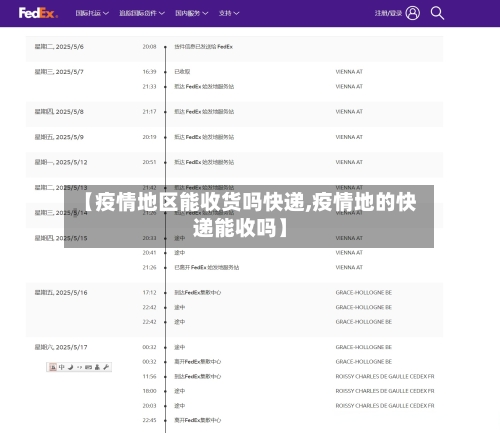
Task: Click the 18:00 time entry
Action: coord(149,391)
